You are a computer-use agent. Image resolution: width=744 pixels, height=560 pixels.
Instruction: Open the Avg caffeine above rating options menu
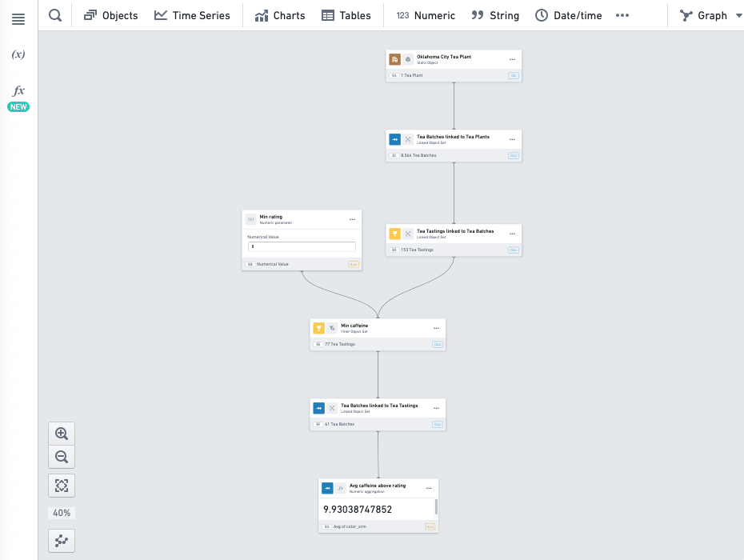(429, 488)
